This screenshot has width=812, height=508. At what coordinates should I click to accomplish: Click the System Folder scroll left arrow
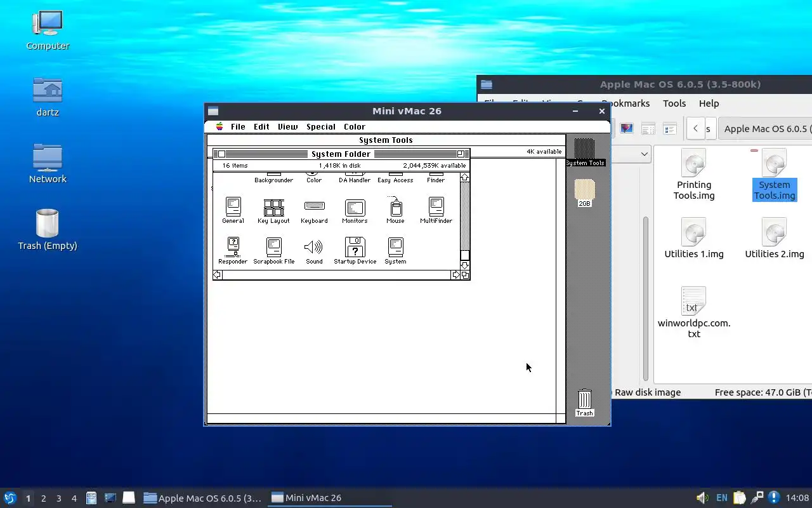coord(218,275)
